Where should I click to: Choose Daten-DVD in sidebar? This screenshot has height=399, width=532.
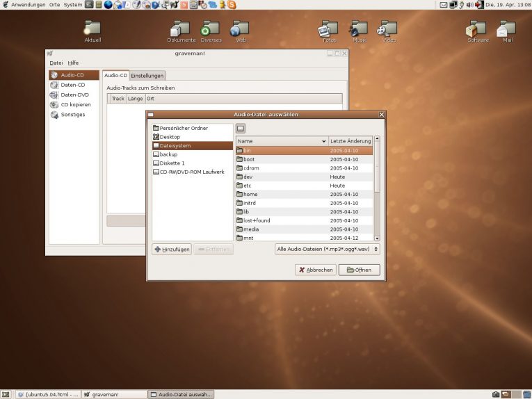click(74, 95)
